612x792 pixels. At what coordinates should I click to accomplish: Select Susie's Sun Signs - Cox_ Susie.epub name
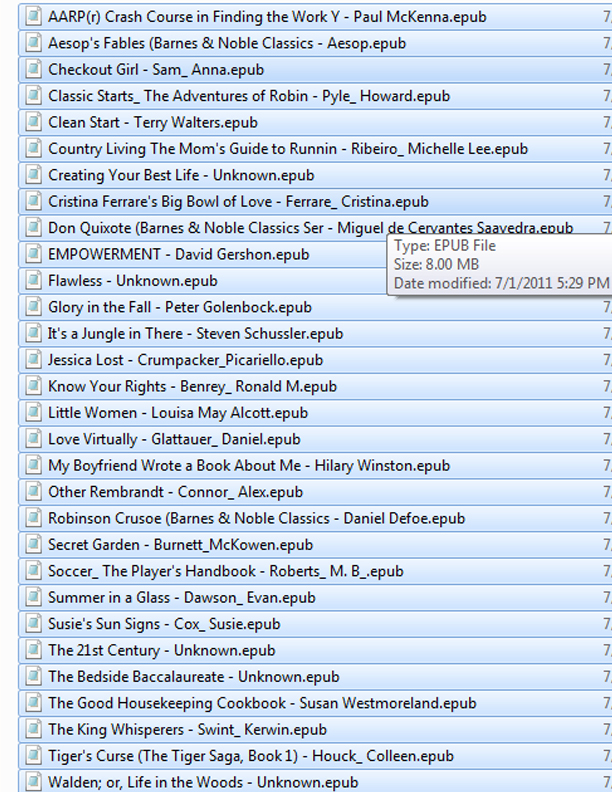pyautogui.click(x=164, y=624)
